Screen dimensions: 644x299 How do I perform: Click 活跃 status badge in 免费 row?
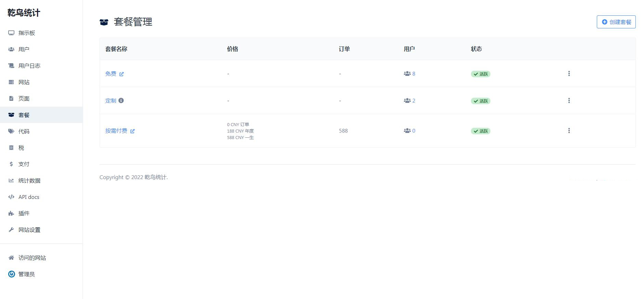[x=481, y=74]
